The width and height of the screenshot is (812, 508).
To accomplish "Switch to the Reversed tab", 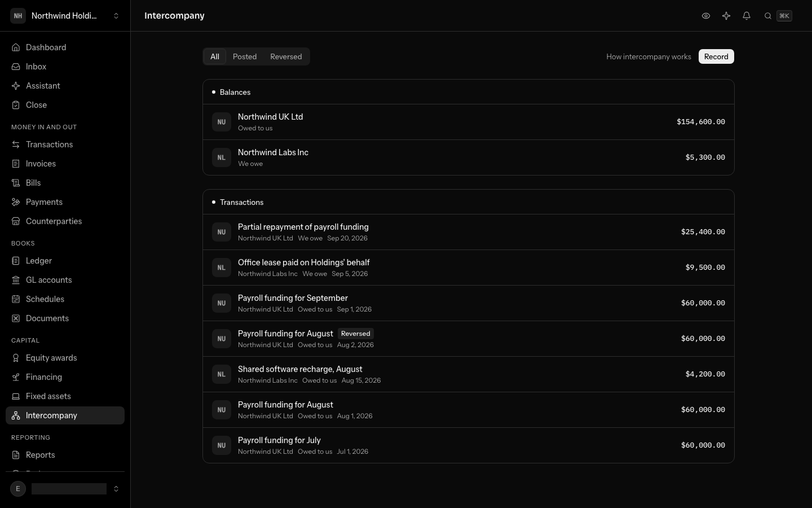I will coord(286,56).
